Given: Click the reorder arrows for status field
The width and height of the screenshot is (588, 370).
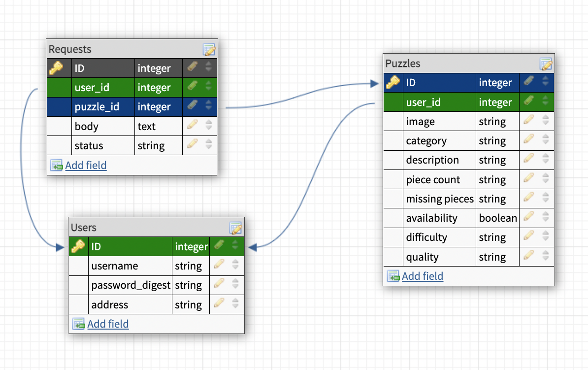Looking at the screenshot, I should [x=209, y=144].
